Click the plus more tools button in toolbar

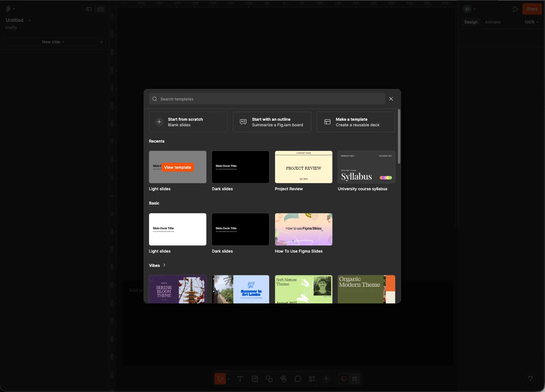pos(326,379)
